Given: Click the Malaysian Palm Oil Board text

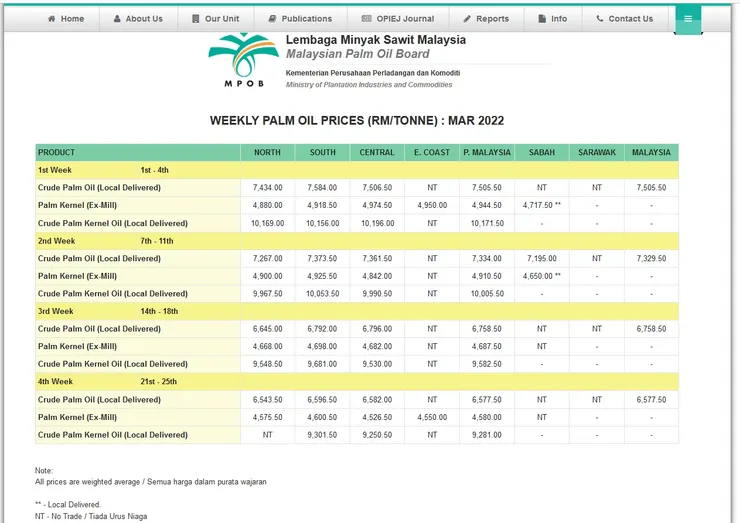Looking at the screenshot, I should click(358, 54).
